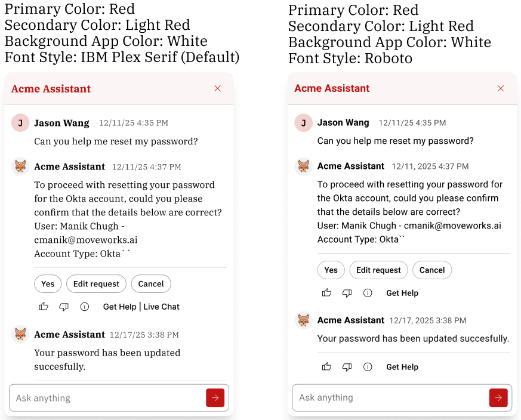The width and height of the screenshot is (521, 420).
Task: Close the Roboto-font Acme Assistant panel
Action: point(501,88)
